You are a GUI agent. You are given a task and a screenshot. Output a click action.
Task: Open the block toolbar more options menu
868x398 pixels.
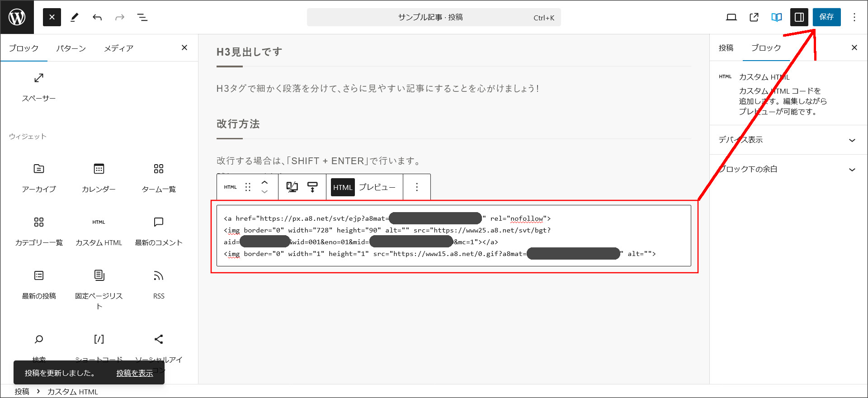417,187
